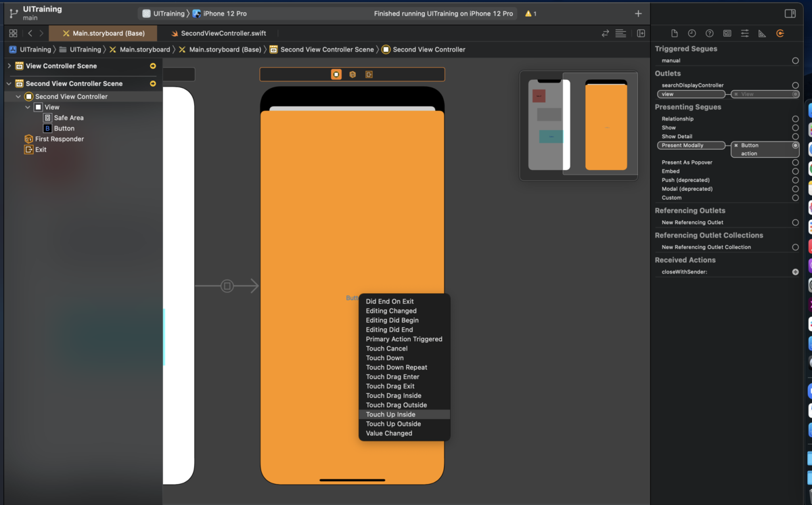The height and width of the screenshot is (505, 812).
Task: Click the Show Detail connection circle
Action: [x=795, y=137]
